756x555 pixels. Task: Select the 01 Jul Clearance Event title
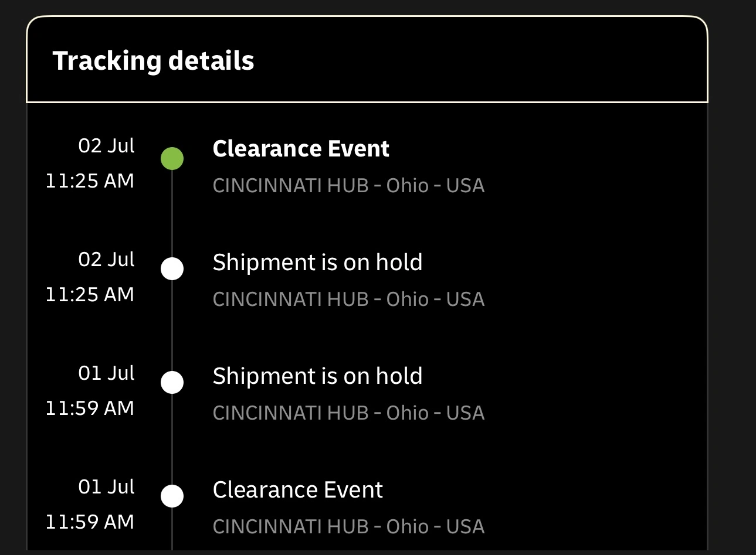[x=297, y=490]
